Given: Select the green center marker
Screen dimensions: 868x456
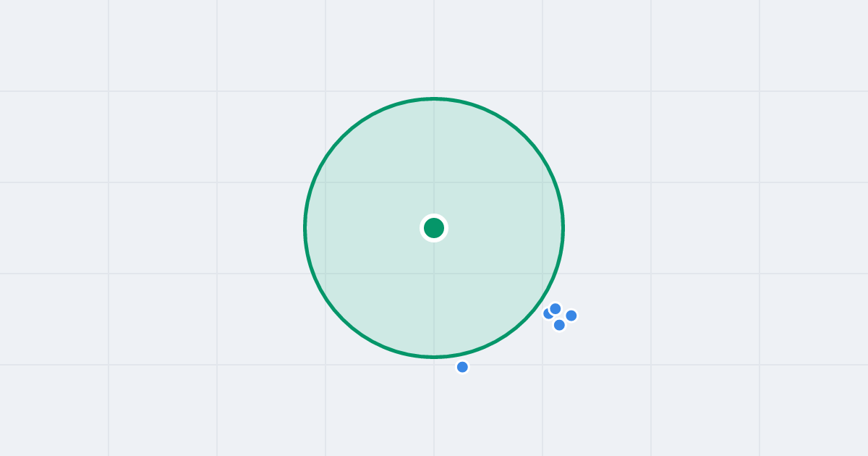Looking at the screenshot, I should pyautogui.click(x=434, y=228).
